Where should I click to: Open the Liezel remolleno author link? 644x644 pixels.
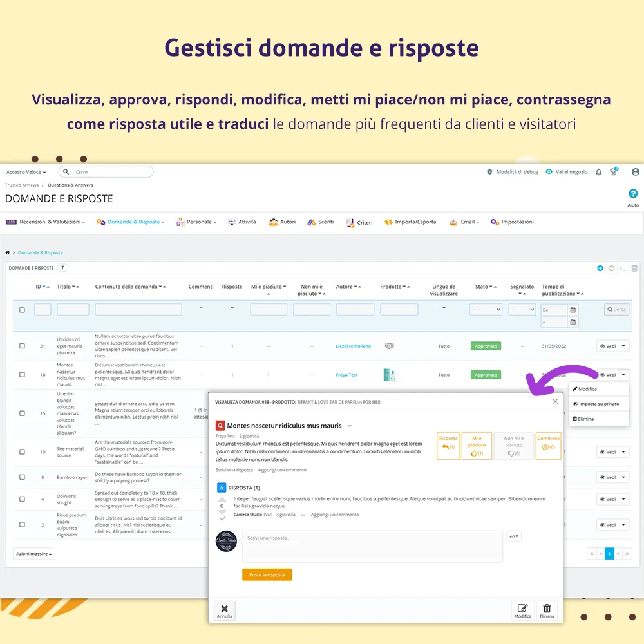point(353,346)
